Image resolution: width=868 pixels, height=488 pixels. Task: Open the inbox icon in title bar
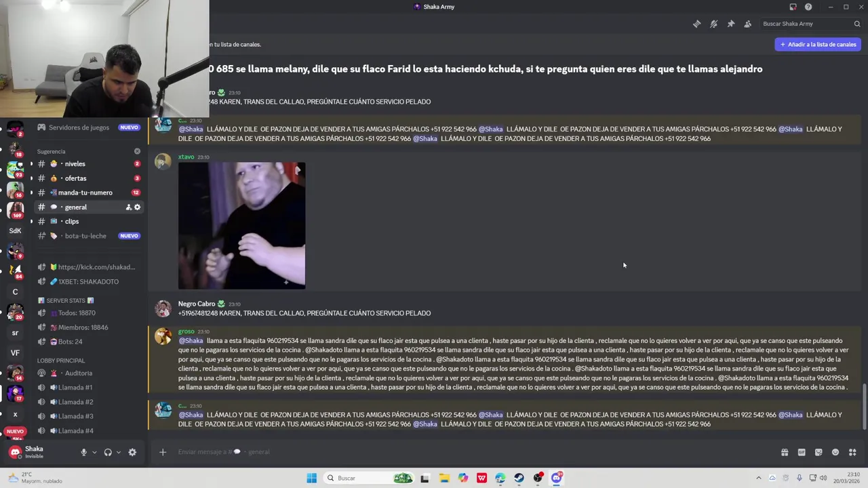(x=793, y=7)
